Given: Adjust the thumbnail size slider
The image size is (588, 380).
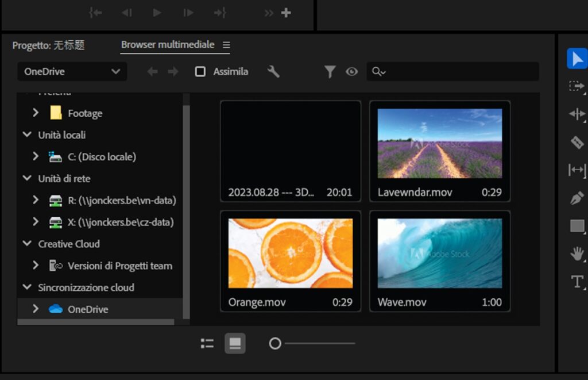Looking at the screenshot, I should [275, 343].
